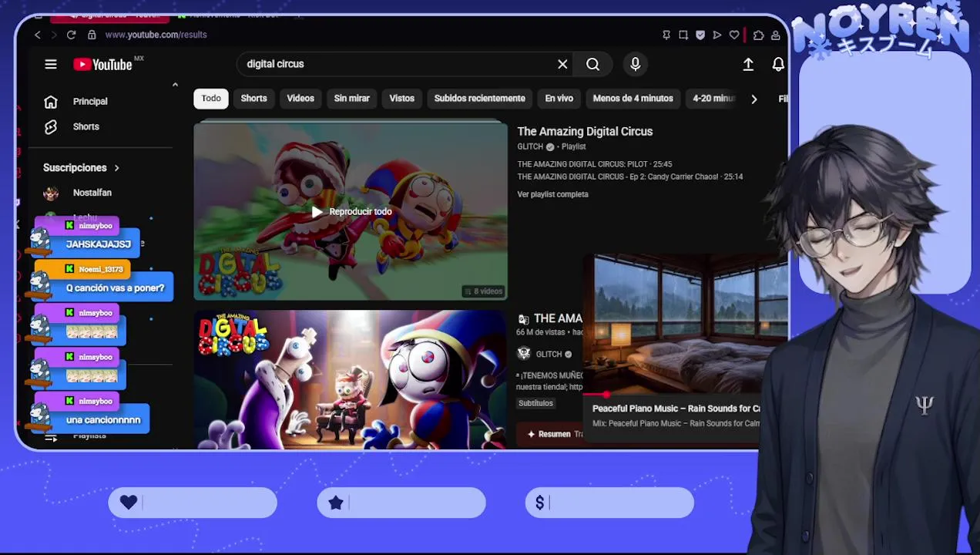980x555 pixels.
Task: Click the Resumen button
Action: 549,434
